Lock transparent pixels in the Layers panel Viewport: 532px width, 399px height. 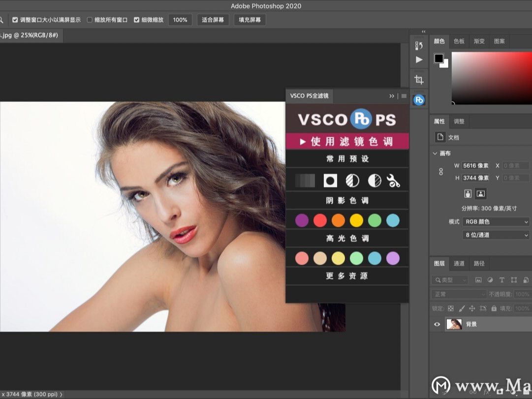pyautogui.click(x=450, y=308)
